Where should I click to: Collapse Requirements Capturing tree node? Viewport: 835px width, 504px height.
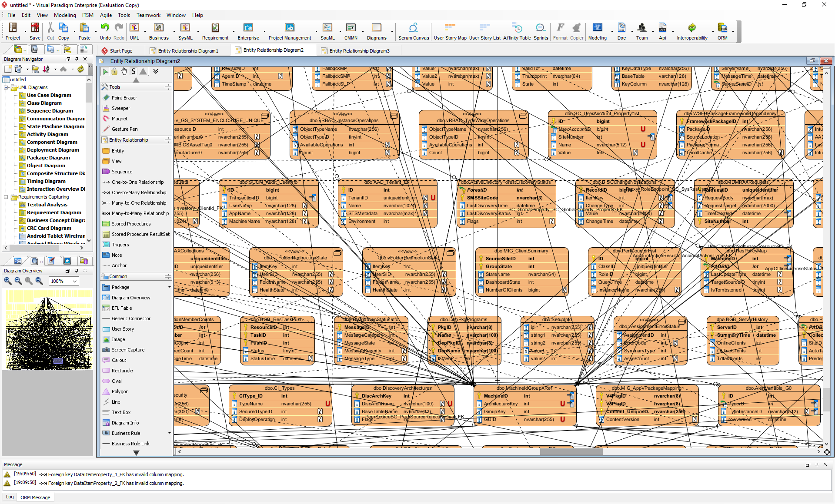7,197
